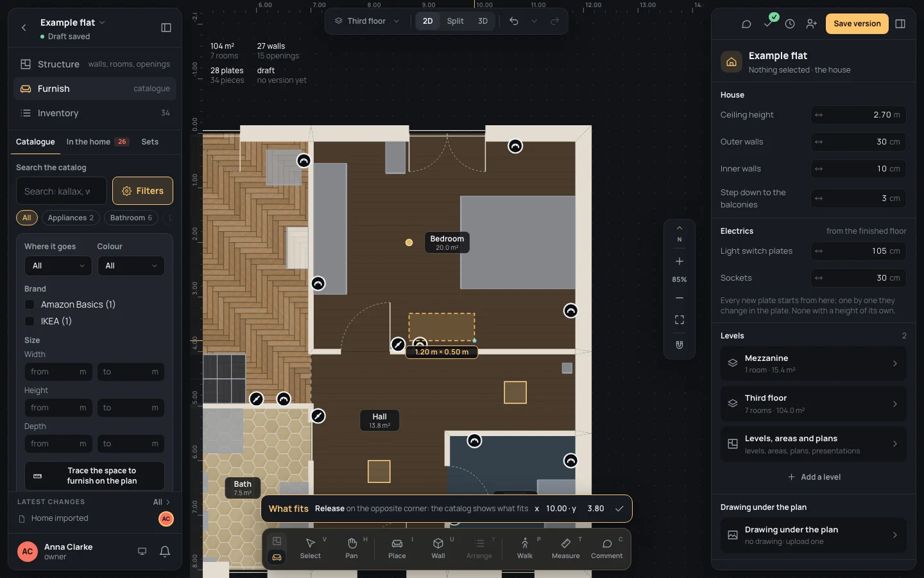Open the Colour dropdown
The height and width of the screenshot is (578, 924).
(131, 266)
